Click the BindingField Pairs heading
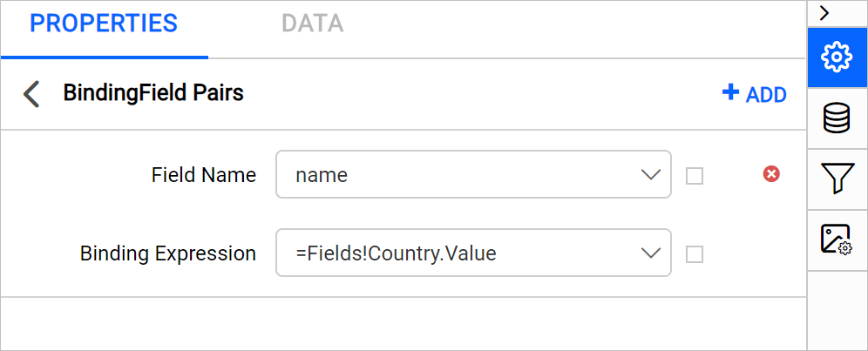Viewport: 868px width, 351px height. tap(153, 93)
